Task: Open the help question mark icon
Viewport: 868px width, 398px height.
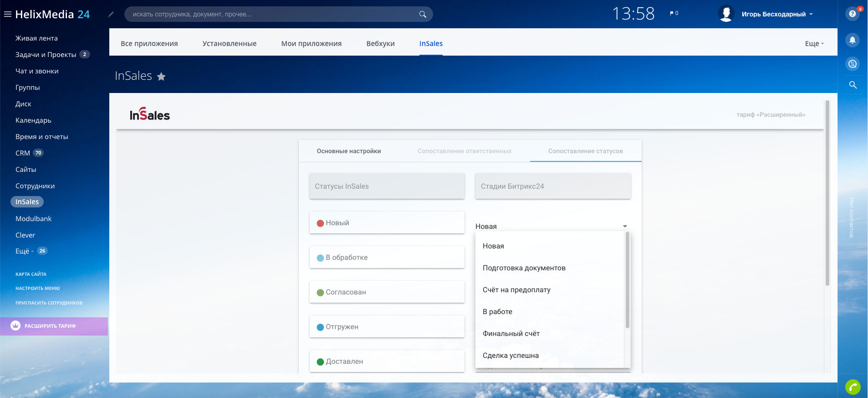Action: pyautogui.click(x=853, y=14)
